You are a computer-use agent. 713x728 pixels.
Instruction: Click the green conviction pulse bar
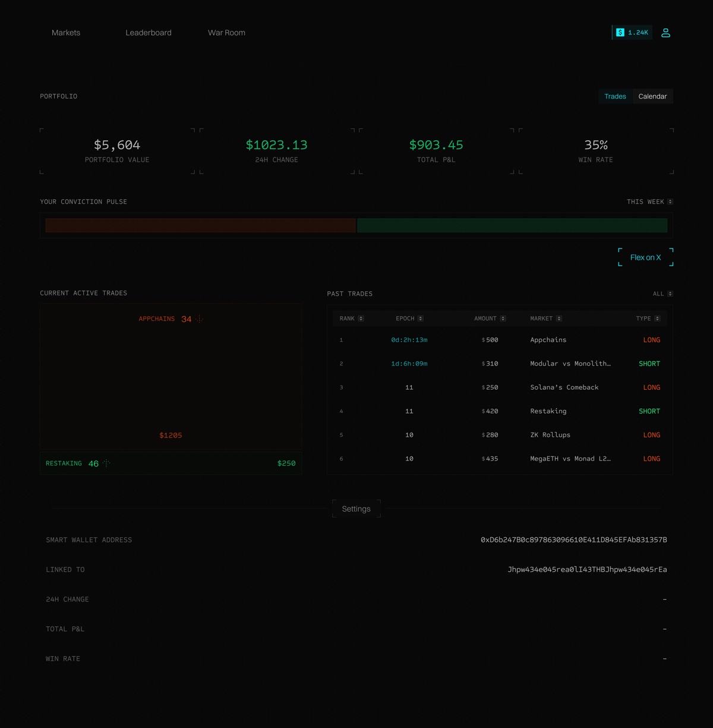coord(512,225)
